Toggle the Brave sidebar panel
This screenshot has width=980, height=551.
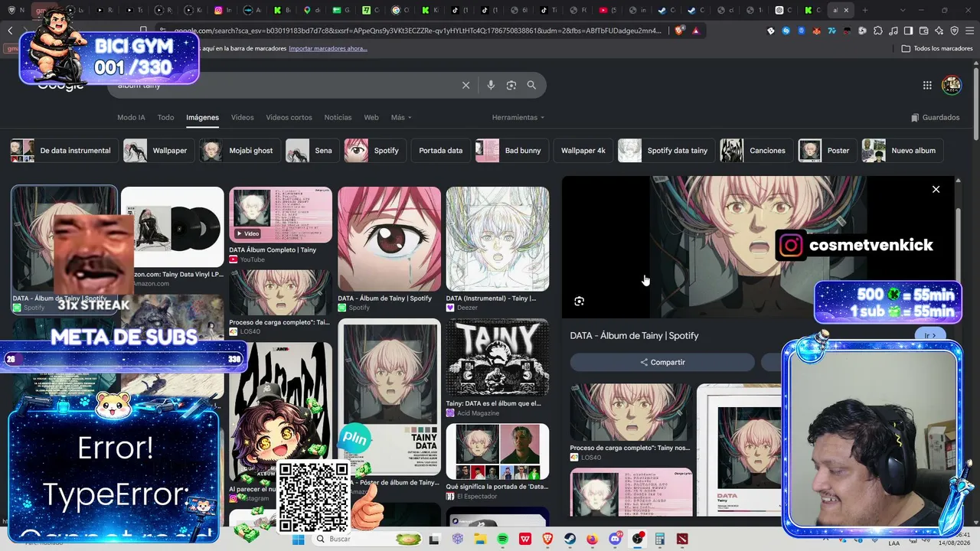click(908, 31)
